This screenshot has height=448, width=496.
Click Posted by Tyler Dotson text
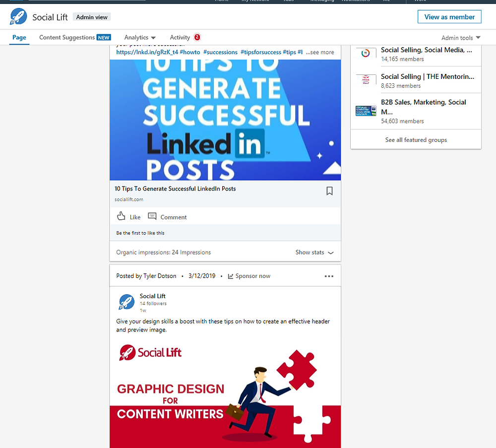point(146,276)
